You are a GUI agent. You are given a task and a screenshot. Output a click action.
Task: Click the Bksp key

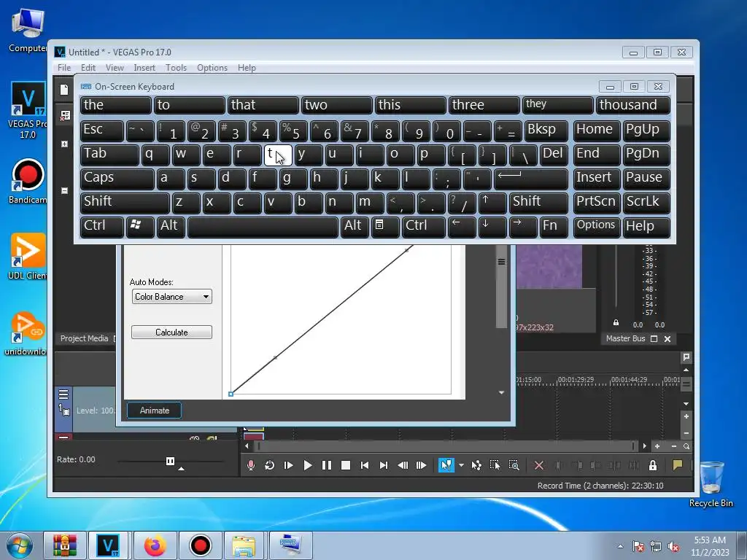tap(546, 131)
